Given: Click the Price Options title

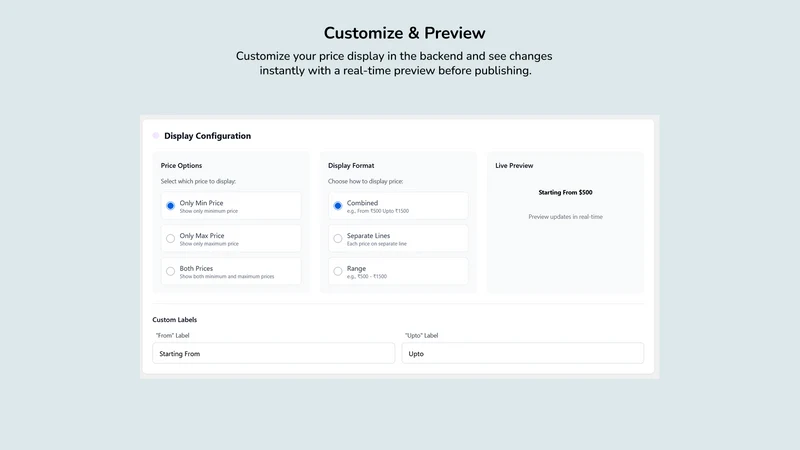Looking at the screenshot, I should point(181,165).
